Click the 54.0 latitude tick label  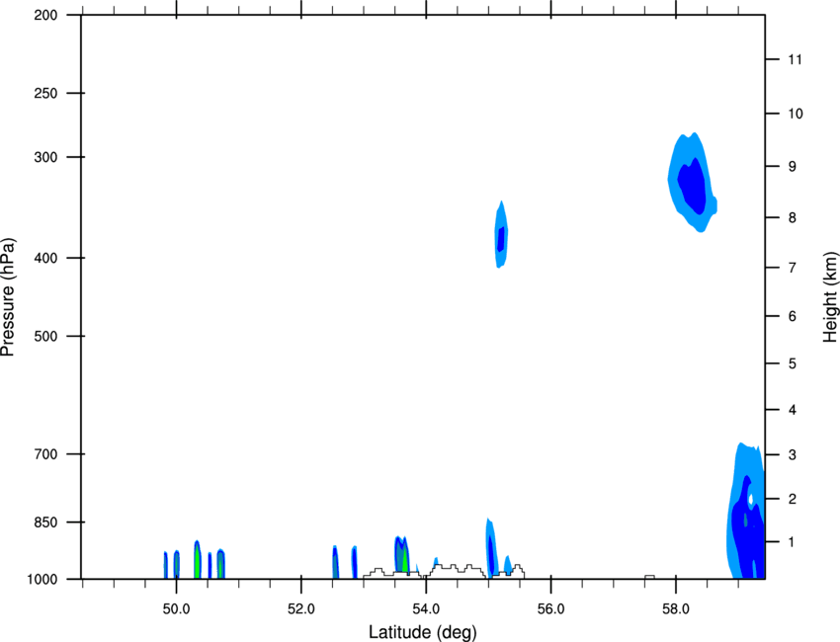426,609
